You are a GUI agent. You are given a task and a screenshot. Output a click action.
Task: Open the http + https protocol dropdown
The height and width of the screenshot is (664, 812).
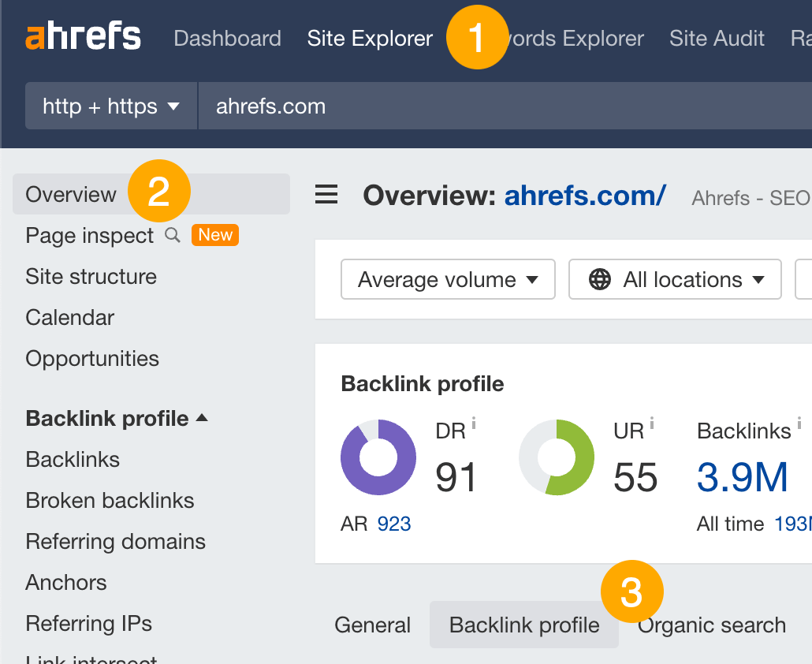110,106
